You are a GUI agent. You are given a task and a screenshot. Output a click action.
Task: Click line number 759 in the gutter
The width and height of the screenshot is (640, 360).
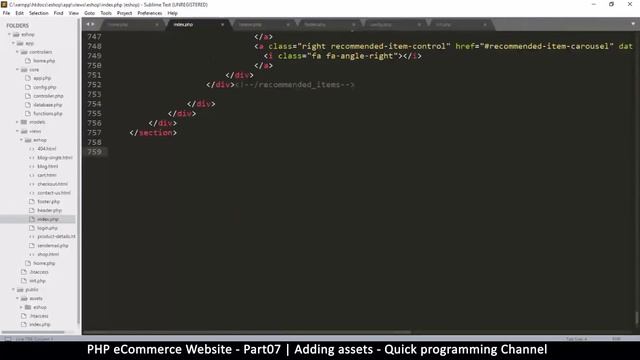pos(94,152)
